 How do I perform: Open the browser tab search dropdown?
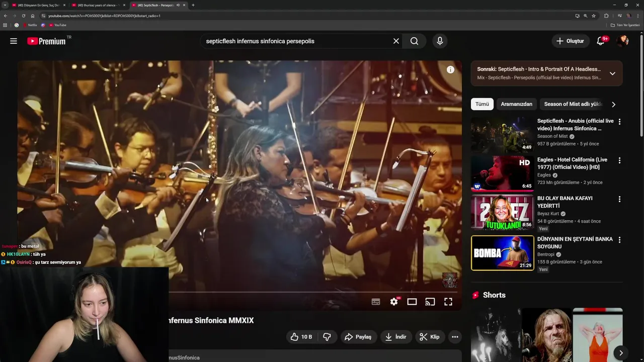click(5, 5)
